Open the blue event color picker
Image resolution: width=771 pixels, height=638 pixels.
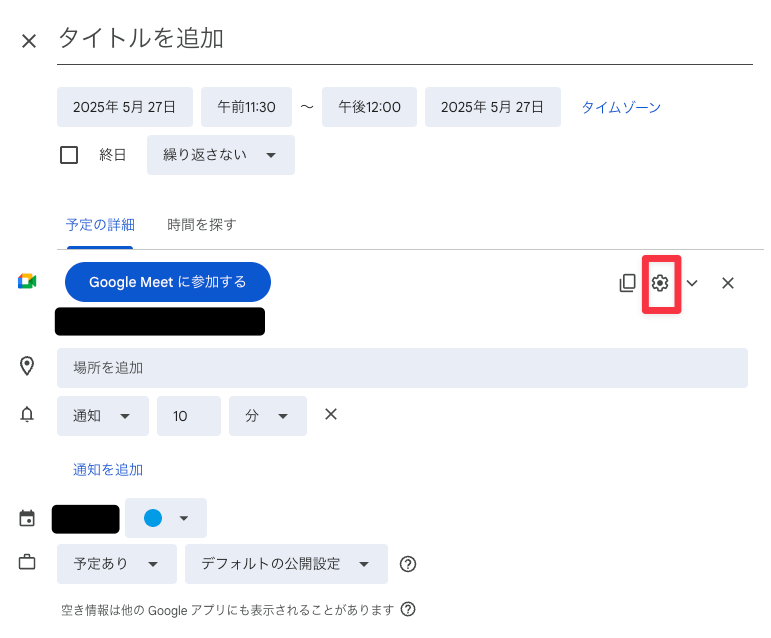[x=166, y=518]
